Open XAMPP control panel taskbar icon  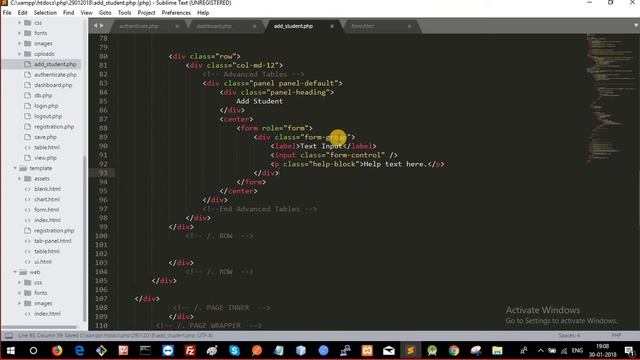click(x=367, y=351)
